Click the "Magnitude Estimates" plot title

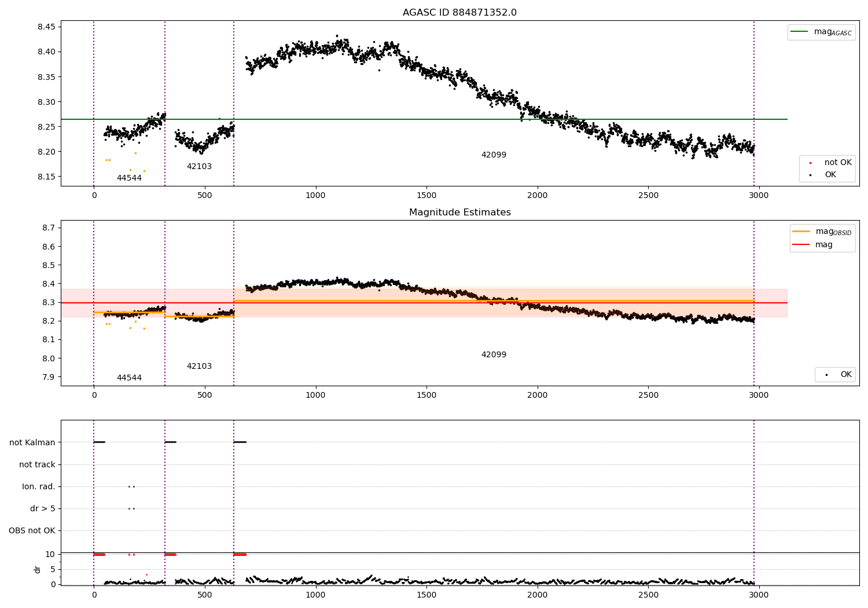tap(459, 213)
